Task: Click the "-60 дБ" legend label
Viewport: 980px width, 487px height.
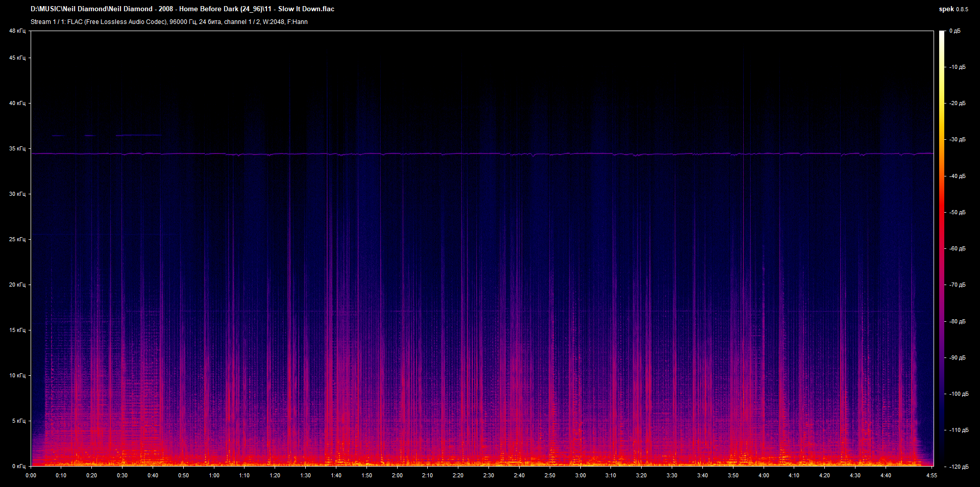Action: tap(957, 248)
